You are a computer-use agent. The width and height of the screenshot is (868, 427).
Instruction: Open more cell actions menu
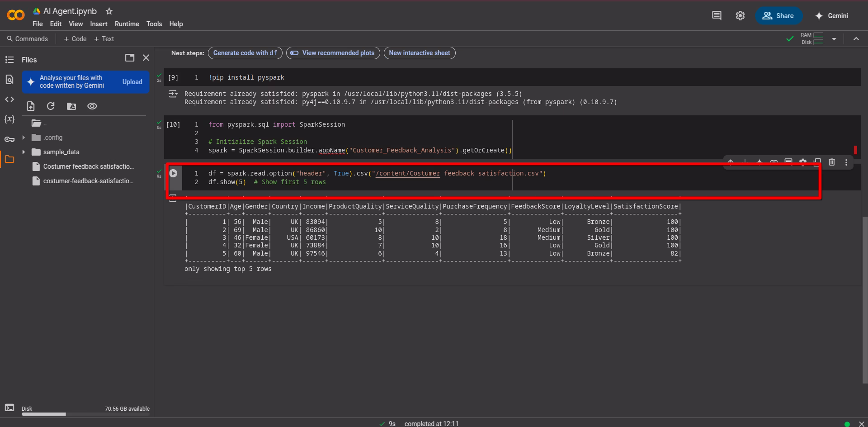click(846, 162)
